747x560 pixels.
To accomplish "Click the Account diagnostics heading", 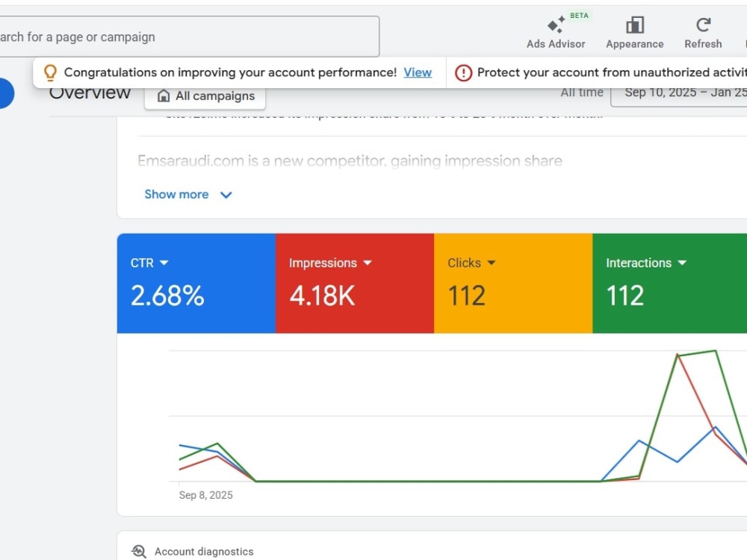I will [204, 552].
